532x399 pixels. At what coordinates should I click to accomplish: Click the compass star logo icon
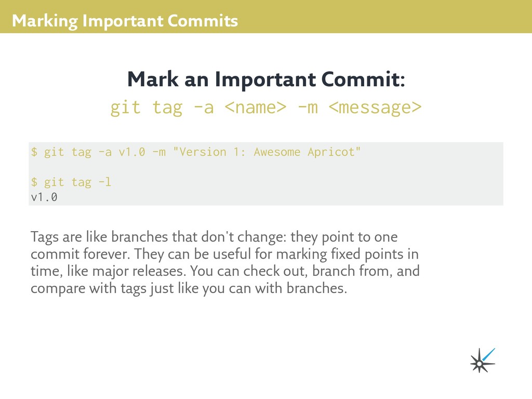[x=482, y=361]
